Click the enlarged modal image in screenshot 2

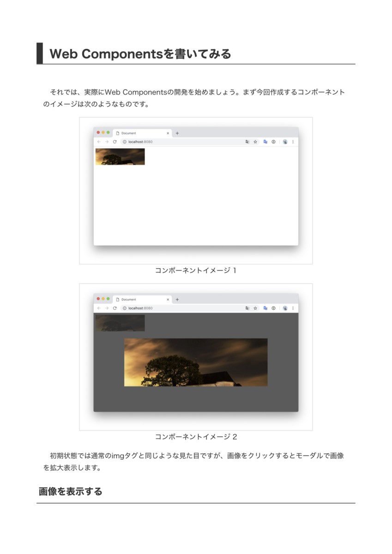click(x=196, y=362)
